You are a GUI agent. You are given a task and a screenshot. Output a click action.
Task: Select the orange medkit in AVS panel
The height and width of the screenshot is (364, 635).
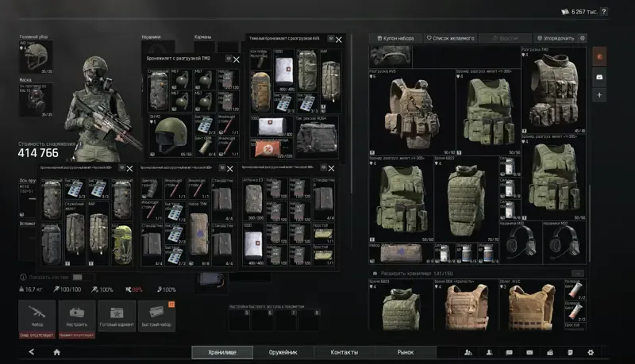(x=271, y=148)
